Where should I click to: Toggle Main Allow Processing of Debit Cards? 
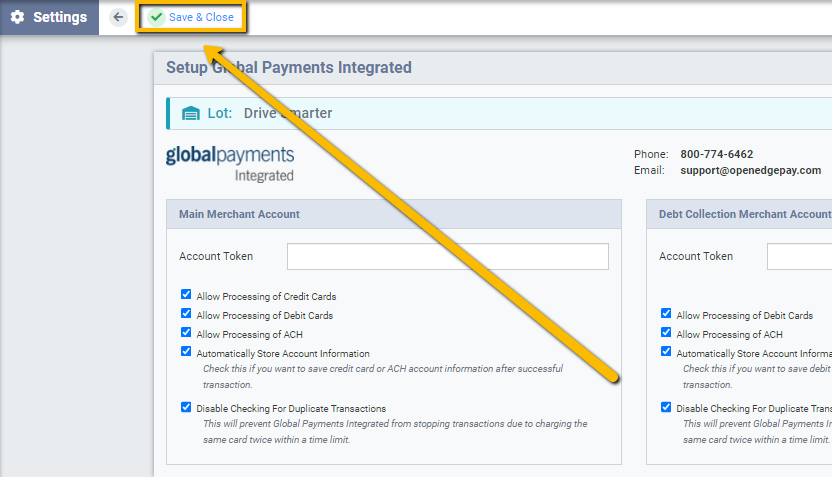click(x=186, y=313)
